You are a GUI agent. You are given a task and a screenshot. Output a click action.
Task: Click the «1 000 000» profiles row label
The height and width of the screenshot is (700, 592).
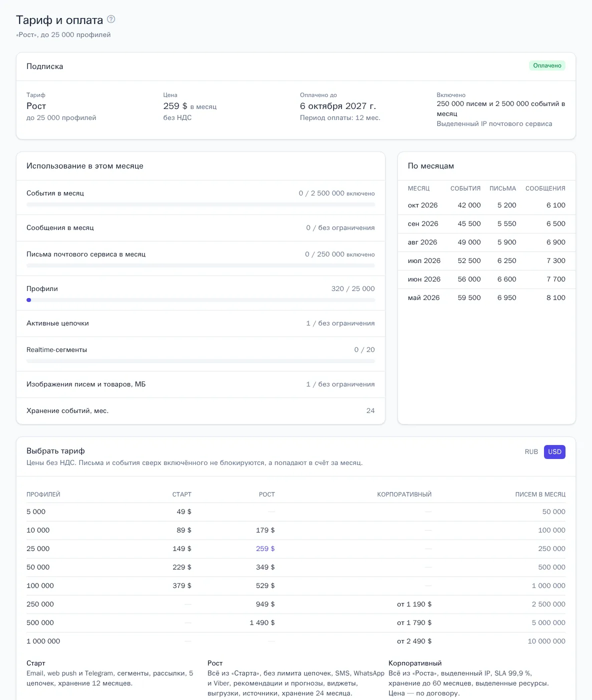(x=43, y=641)
